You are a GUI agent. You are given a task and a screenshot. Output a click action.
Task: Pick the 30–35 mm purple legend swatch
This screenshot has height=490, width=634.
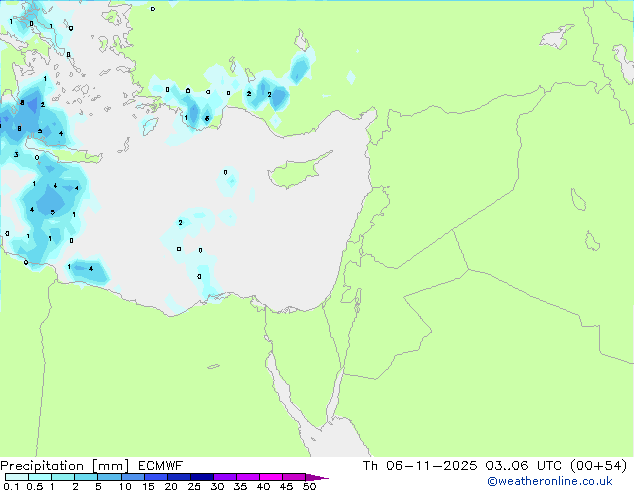[224, 477]
